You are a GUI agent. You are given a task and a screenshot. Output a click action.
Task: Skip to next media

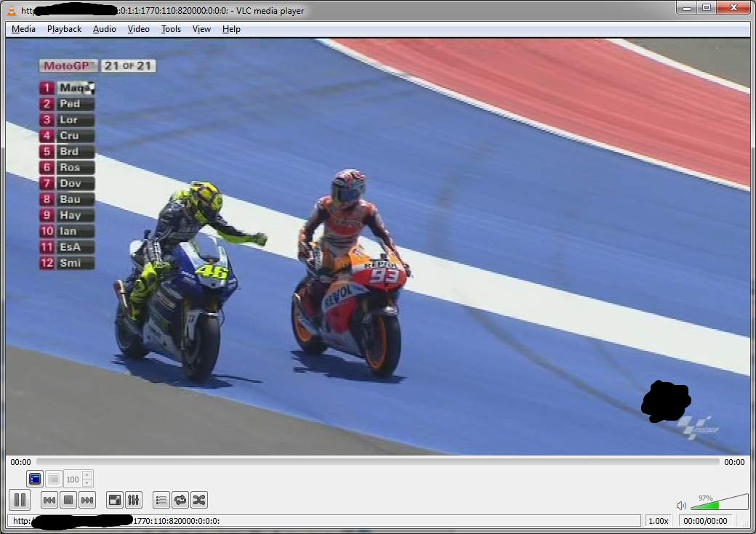point(87,501)
